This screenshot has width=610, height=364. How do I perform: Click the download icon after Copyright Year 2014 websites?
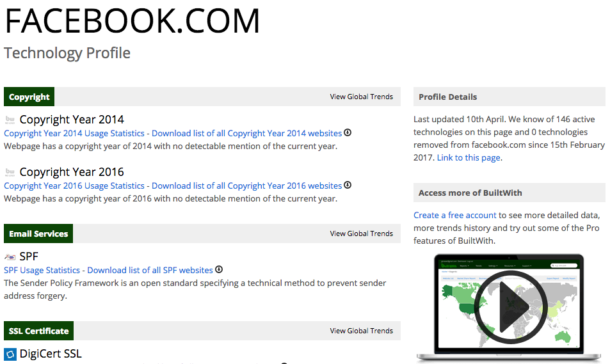tap(348, 132)
